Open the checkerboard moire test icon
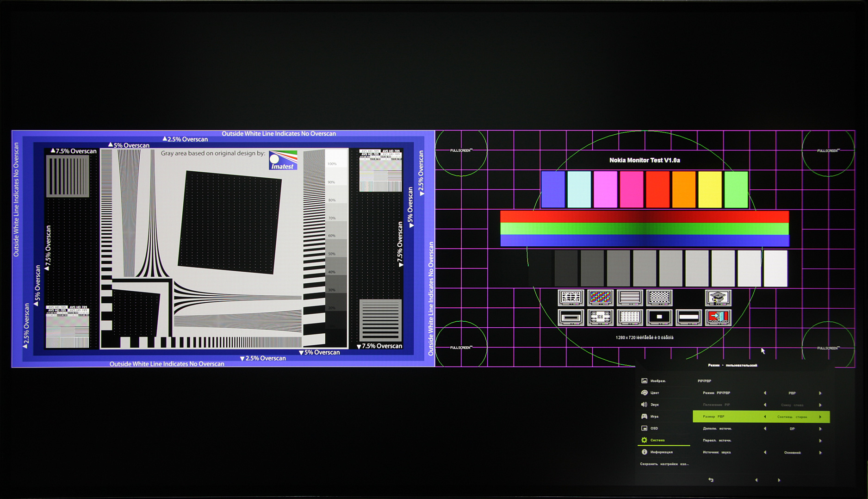The width and height of the screenshot is (868, 499). point(659,298)
